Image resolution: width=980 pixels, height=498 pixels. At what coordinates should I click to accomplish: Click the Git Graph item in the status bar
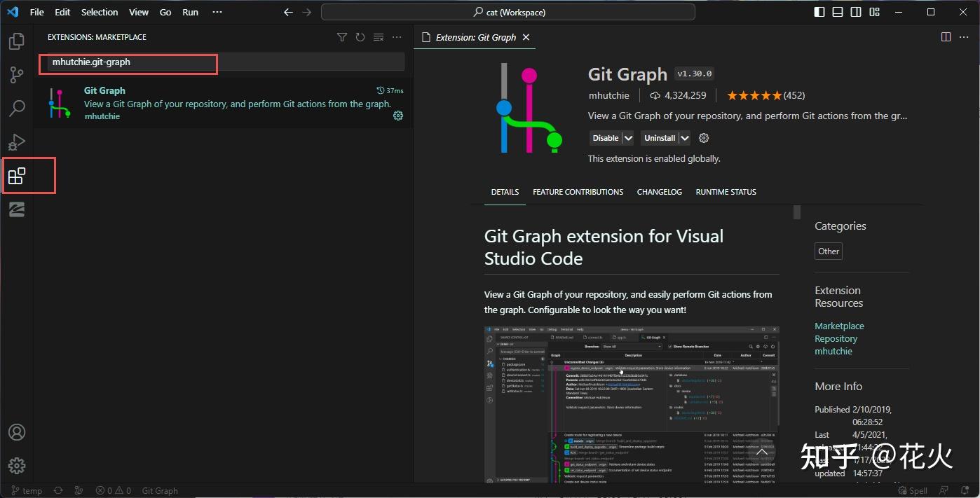tap(159, 490)
